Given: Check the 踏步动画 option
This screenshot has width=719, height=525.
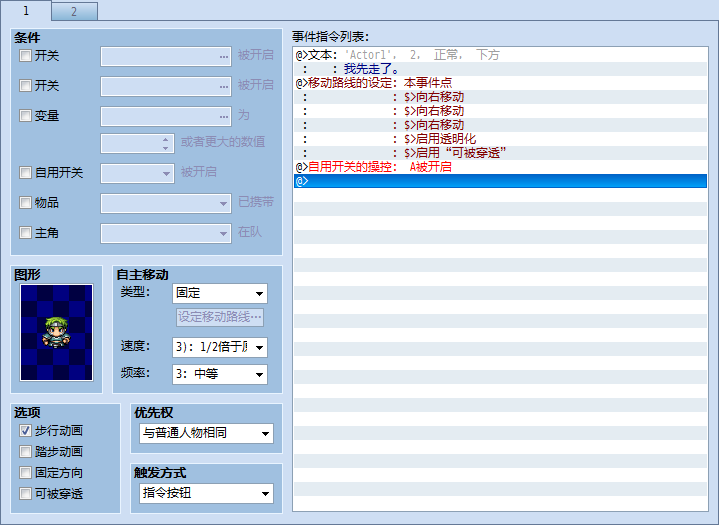Looking at the screenshot, I should 25,452.
